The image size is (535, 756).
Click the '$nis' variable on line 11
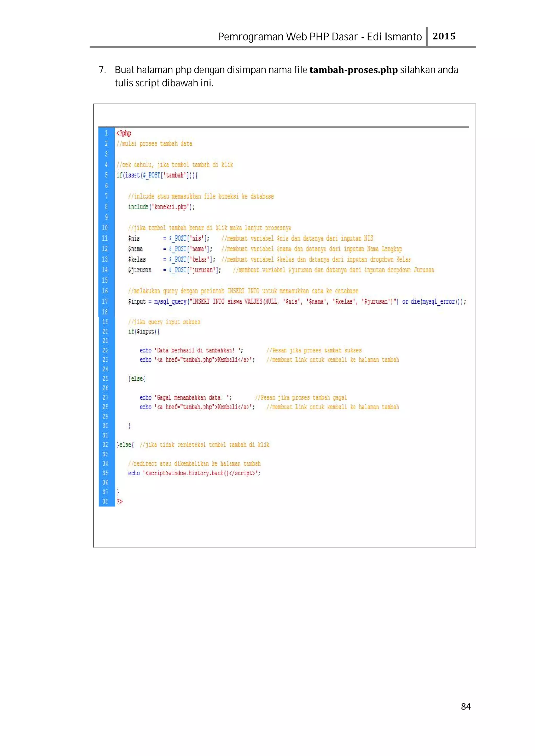tap(134, 238)
